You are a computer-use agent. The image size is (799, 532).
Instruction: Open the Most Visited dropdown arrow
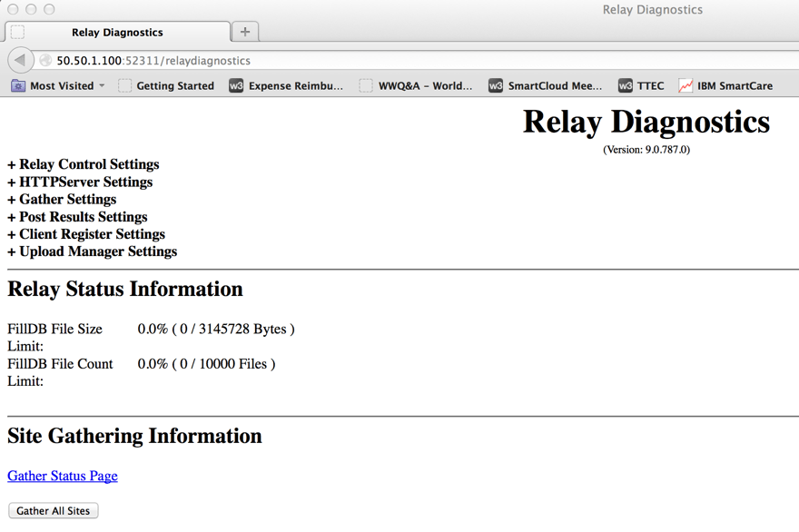pos(100,85)
